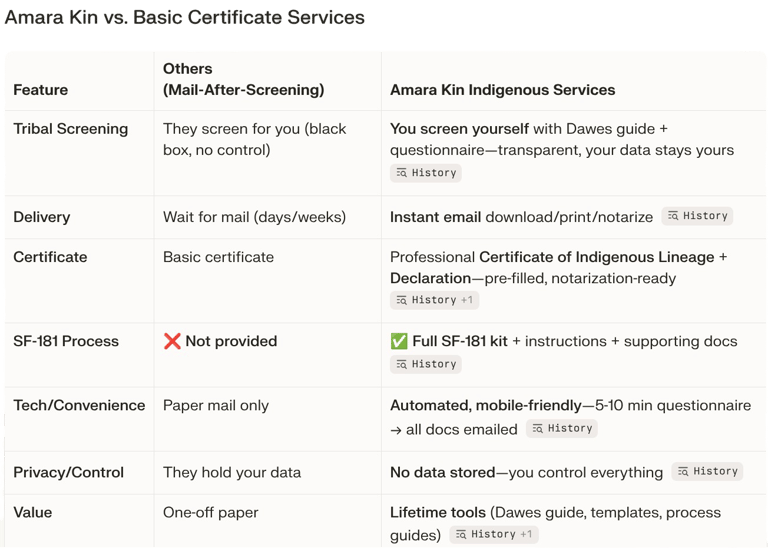Select the Others (Mail-After-Screening) column header
This screenshot has width=768, height=548.
pos(243,79)
